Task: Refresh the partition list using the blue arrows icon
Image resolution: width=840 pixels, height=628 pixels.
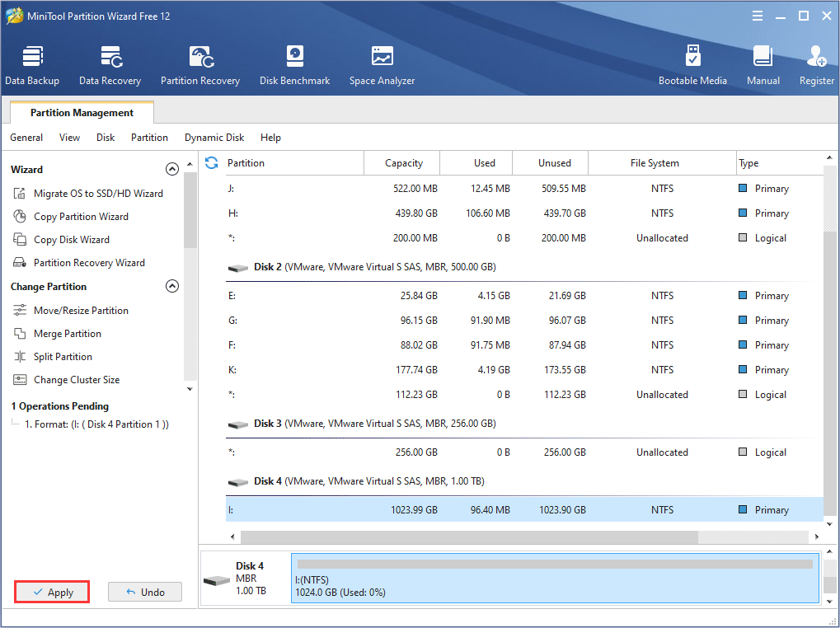Action: tap(212, 162)
